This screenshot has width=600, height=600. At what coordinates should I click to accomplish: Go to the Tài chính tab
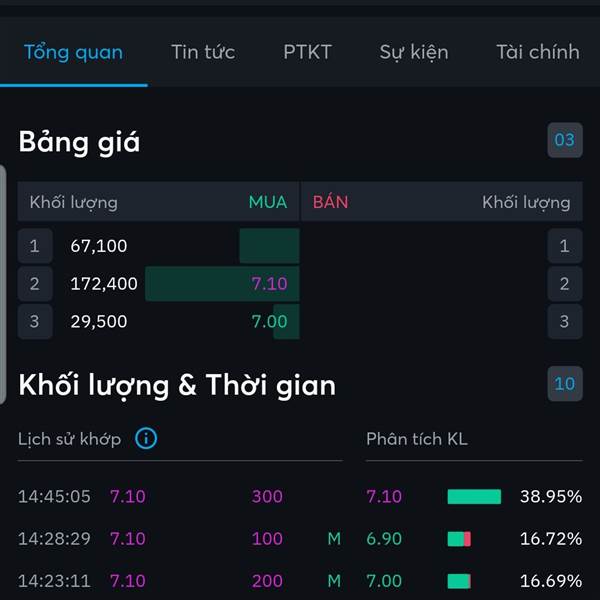coord(538,52)
